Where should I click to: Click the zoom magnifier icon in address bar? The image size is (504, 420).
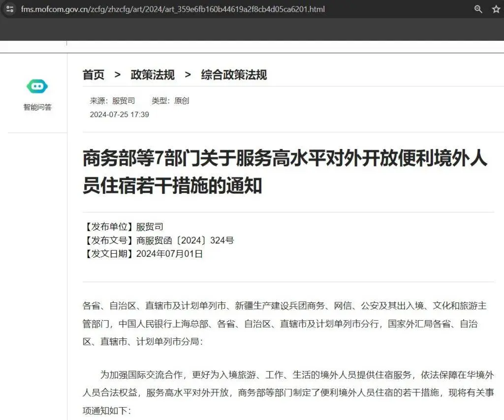point(478,9)
